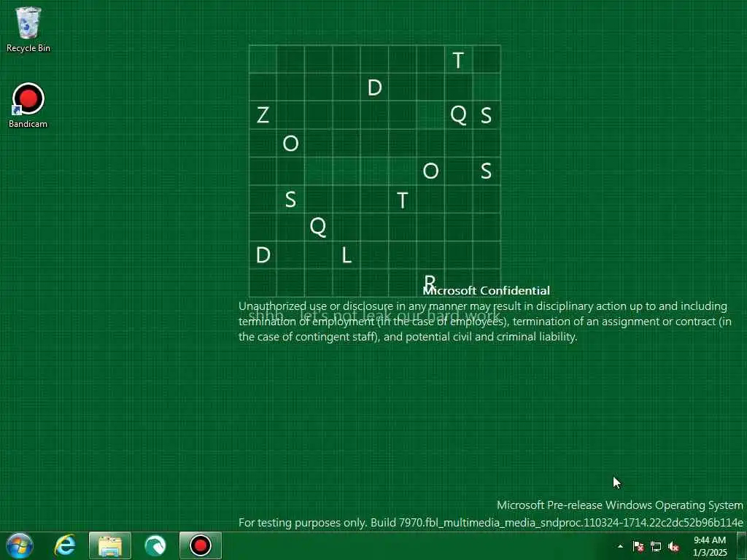Viewport: 747px width, 560px height.
Task: Open network status tray icon
Action: tap(656, 546)
